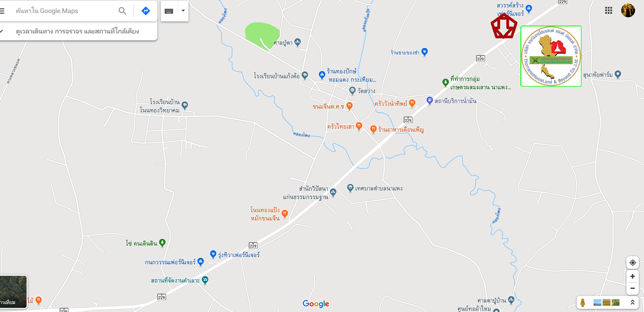The height and width of the screenshot is (312, 644).
Task: Expand the travel times and nearby places panel
Action: coord(77,31)
